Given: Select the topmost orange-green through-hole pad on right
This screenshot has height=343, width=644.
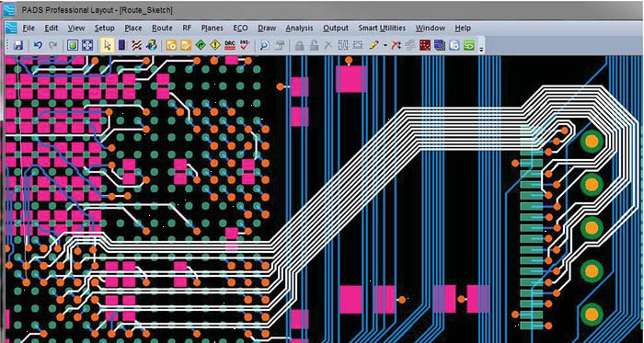Looking at the screenshot, I should (x=592, y=141).
